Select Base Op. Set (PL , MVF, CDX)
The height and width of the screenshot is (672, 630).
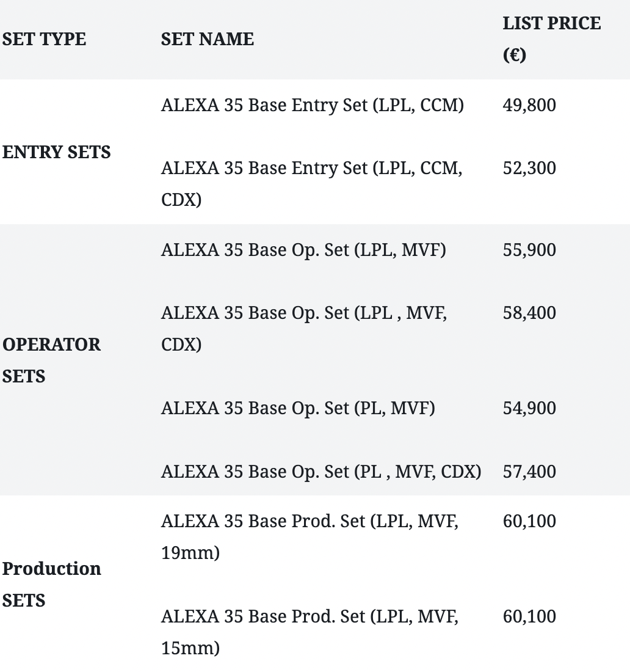coord(320,471)
